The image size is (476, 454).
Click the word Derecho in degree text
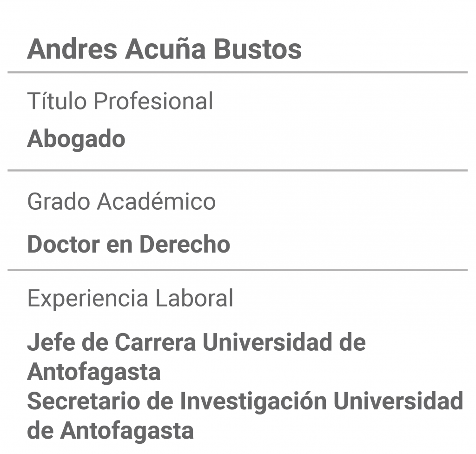pyautogui.click(x=185, y=244)
